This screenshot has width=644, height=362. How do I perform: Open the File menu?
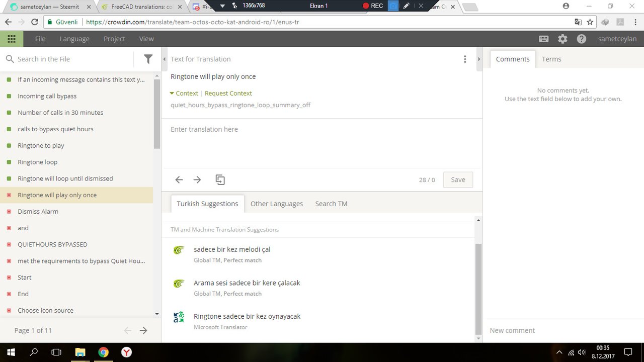40,39
